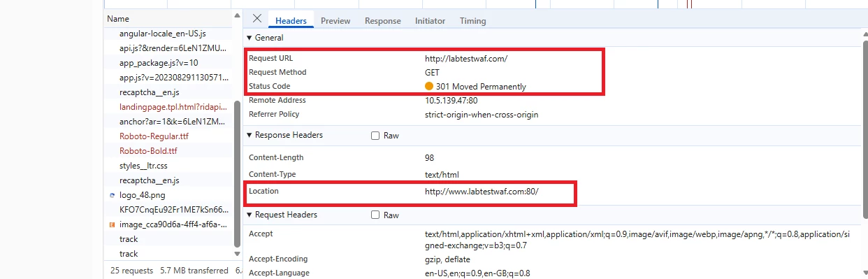Click the 25 requests status summary

click(x=131, y=270)
